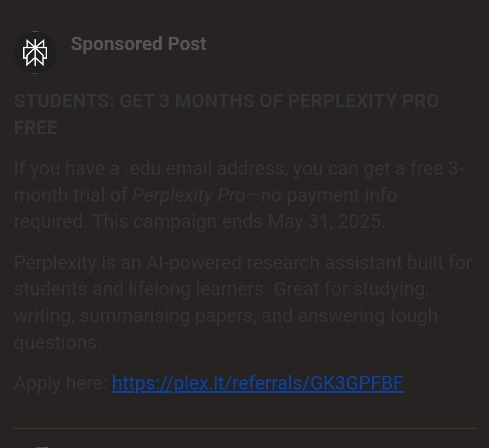This screenshot has height=448, width=489.
Task: Tap the "Great for studying" sentence
Action: [351, 289]
